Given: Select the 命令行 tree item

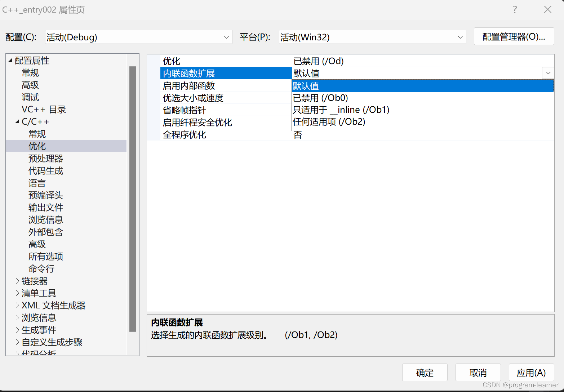Looking at the screenshot, I should pyautogui.click(x=41, y=269).
